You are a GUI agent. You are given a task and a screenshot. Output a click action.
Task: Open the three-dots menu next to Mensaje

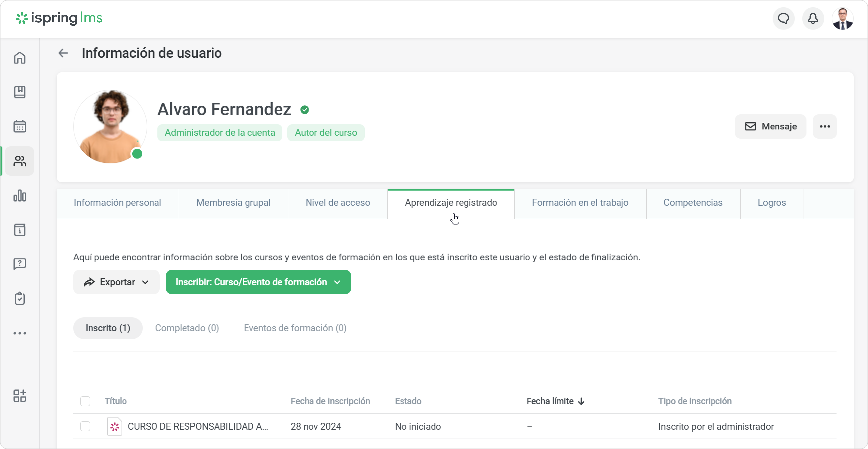[825, 126]
